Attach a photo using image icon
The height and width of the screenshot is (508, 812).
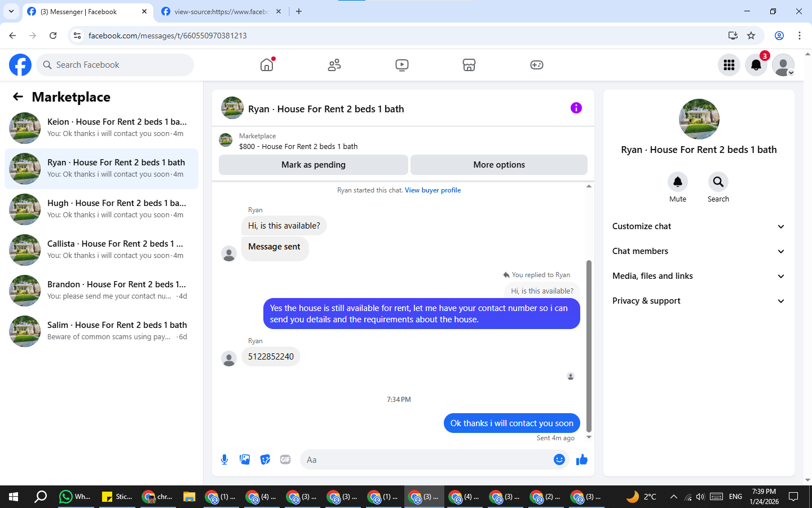coord(245,459)
